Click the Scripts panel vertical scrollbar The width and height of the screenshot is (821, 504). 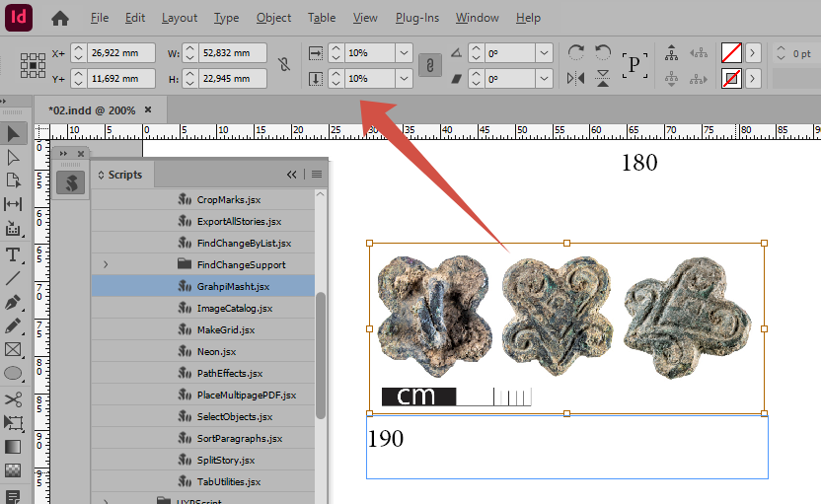tap(321, 356)
